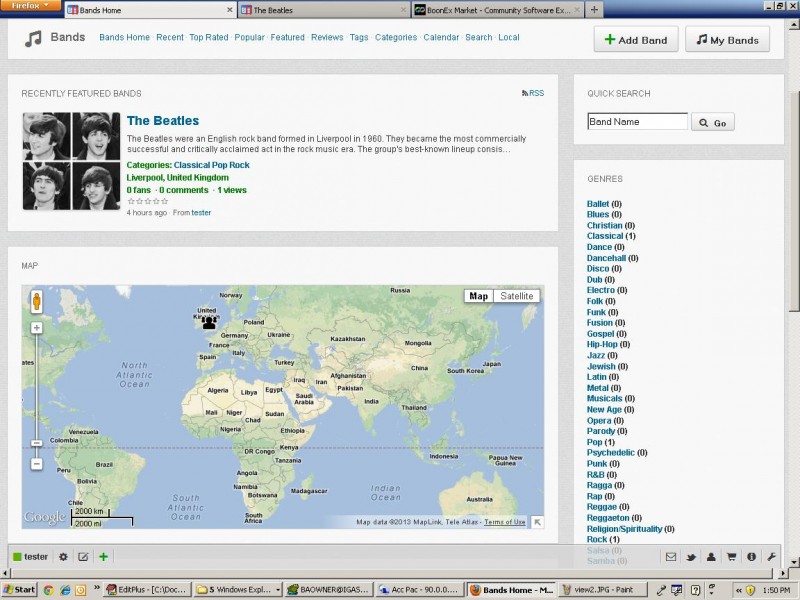The height and width of the screenshot is (600, 800).
Task: Click the settings gear in member toolbar
Action: coord(63,557)
